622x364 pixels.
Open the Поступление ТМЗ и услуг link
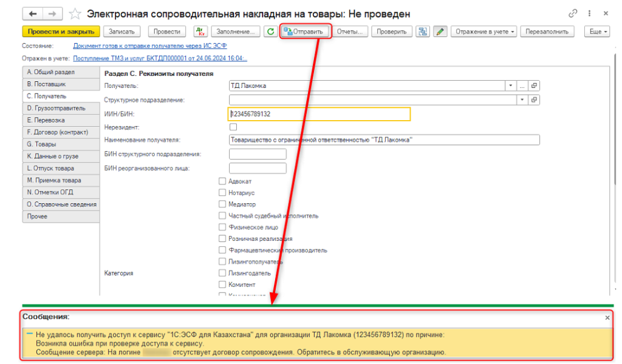pyautogui.click(x=160, y=58)
